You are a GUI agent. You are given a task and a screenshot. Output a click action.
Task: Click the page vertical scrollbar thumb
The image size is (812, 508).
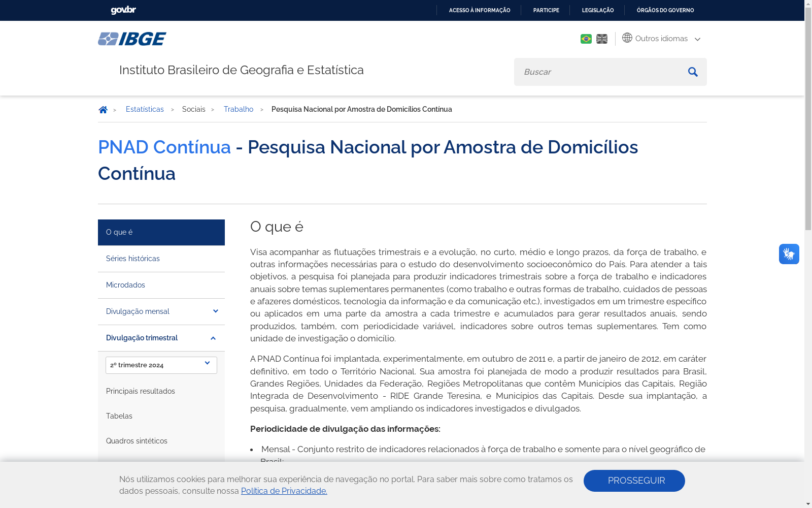click(808, 119)
